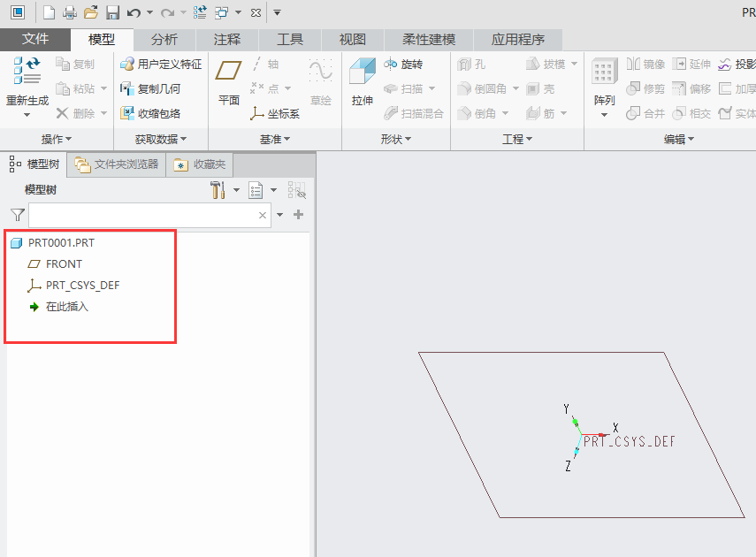Viewport: 756px width, 557px height.
Task: Click the 重新生成 regenerate button
Action: tap(27, 87)
